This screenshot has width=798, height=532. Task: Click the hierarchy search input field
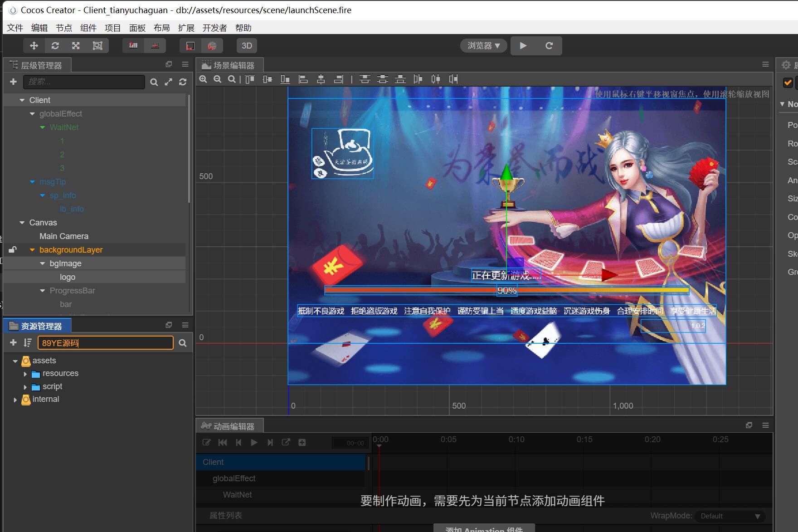tap(84, 82)
